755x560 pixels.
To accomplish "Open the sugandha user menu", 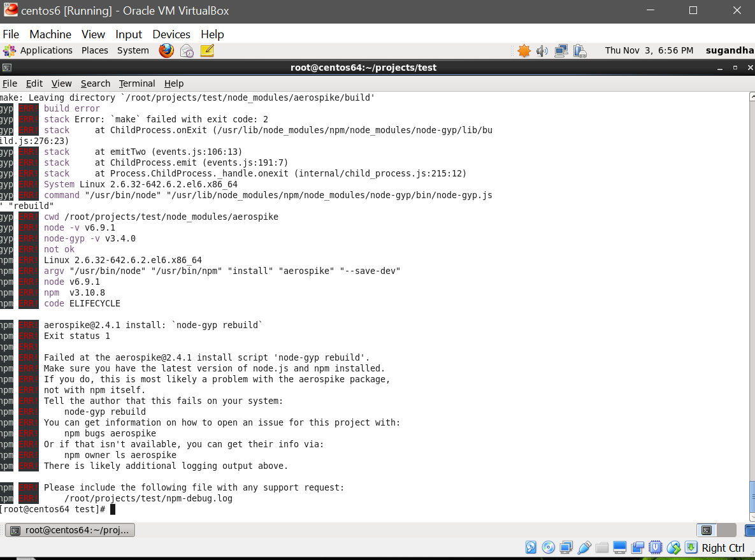I will [x=730, y=50].
